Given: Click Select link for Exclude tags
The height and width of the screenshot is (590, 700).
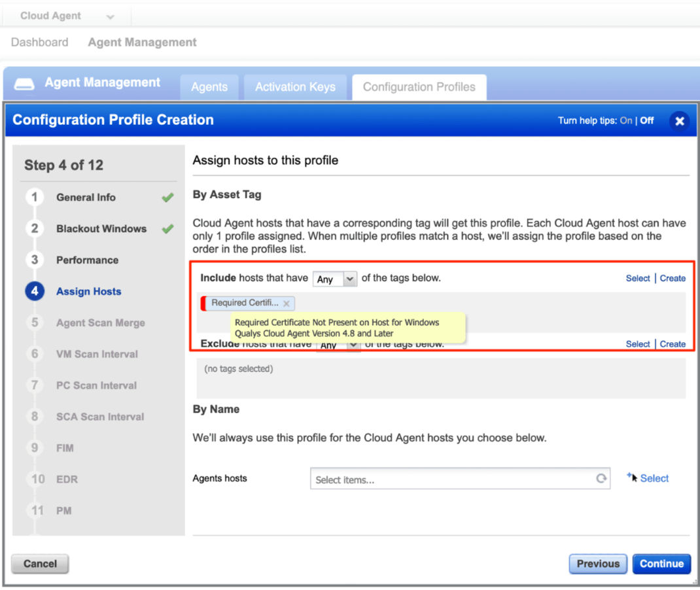Looking at the screenshot, I should pos(637,343).
